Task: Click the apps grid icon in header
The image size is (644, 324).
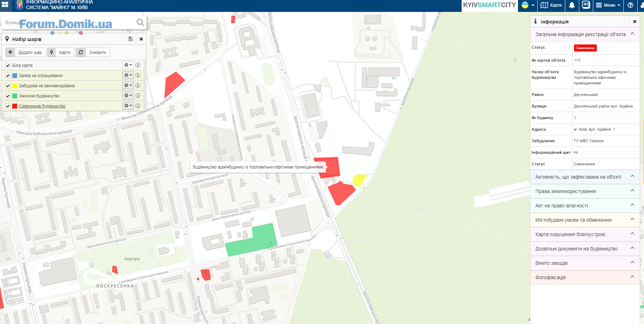Action: coord(5,5)
